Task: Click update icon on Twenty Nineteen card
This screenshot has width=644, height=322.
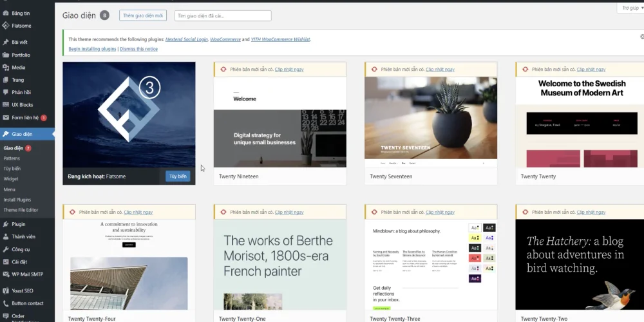Action: (223, 70)
